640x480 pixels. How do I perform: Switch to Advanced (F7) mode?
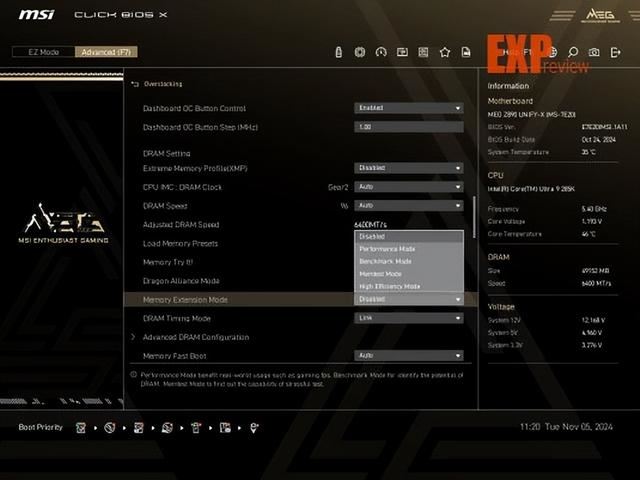tap(106, 52)
